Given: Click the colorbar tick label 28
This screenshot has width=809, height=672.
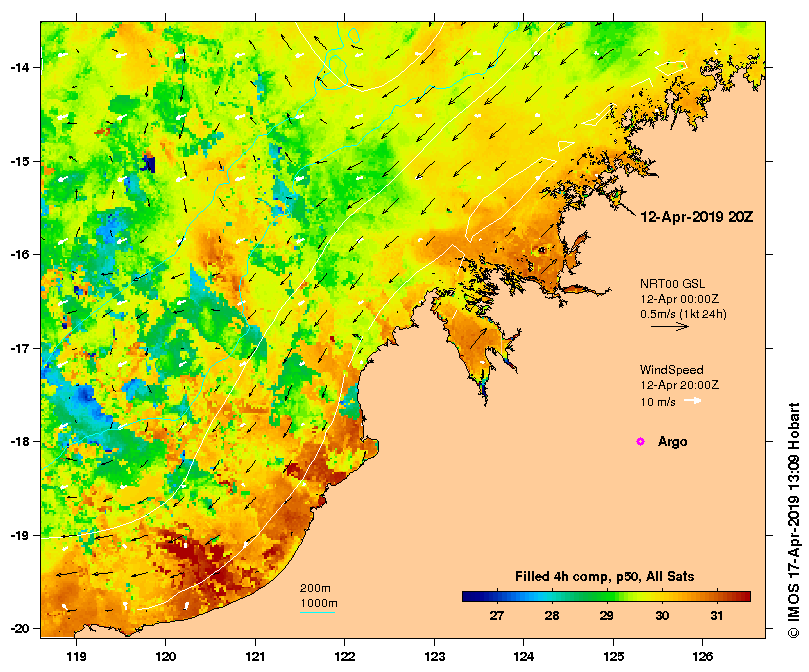Looking at the screenshot, I should click(x=552, y=615).
